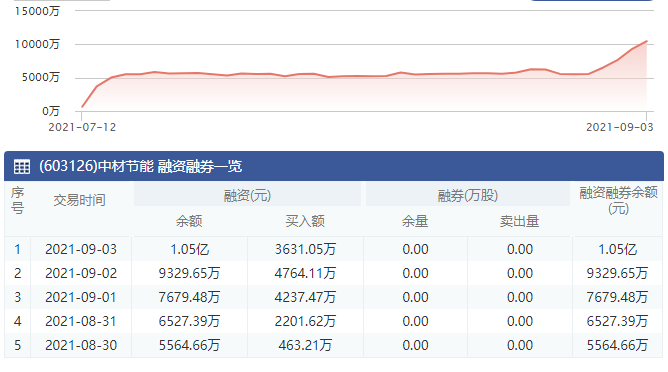Viewport: 668px width, 372px height.
Task: Click row number 3 in 序号 column
Action: coord(17,297)
